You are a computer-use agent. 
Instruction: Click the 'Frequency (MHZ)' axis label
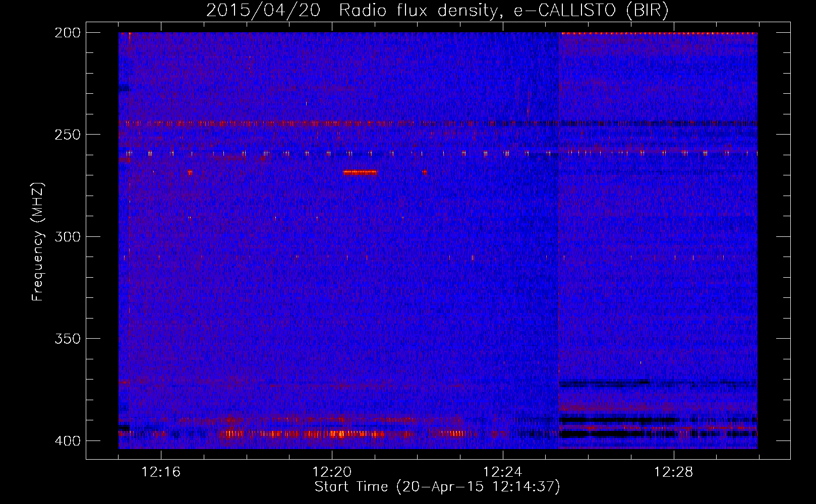[38, 241]
